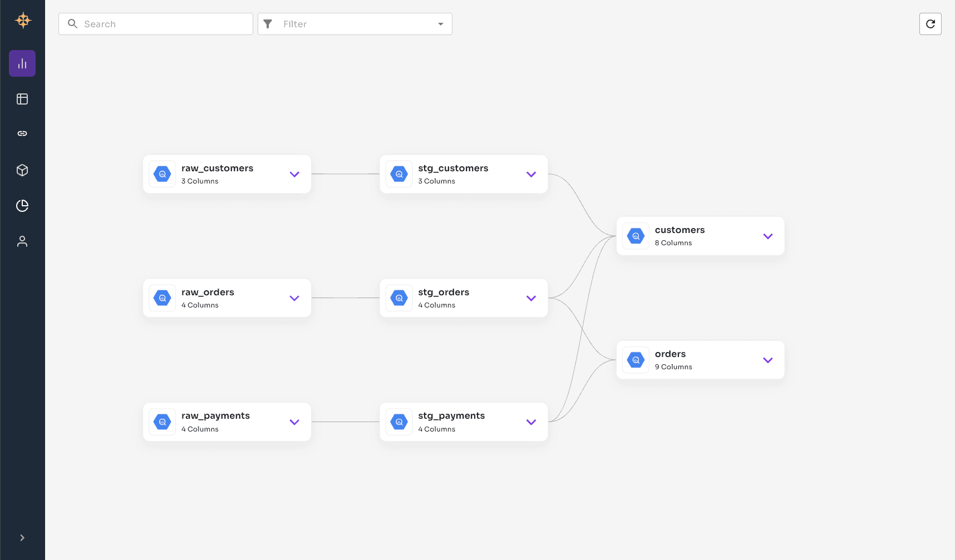Viewport: 955px width, 560px height.
Task: Expand columns of stg_orders node
Action: 531,298
